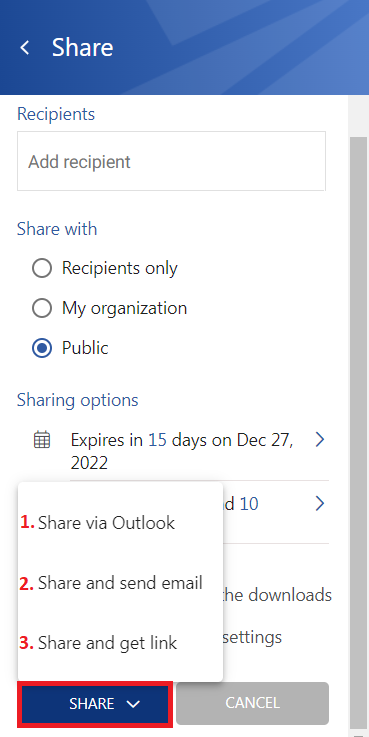Click the calendar icon beside expiration

[x=42, y=440]
